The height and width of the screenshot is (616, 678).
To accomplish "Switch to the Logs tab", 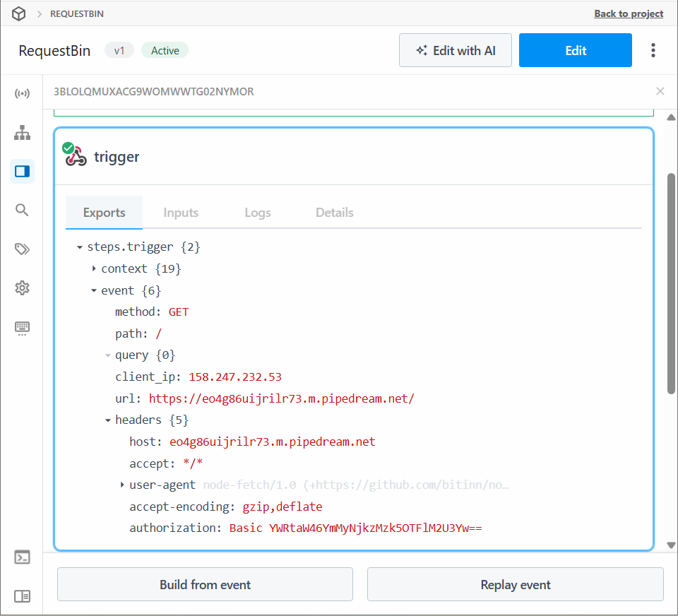I will click(x=258, y=213).
